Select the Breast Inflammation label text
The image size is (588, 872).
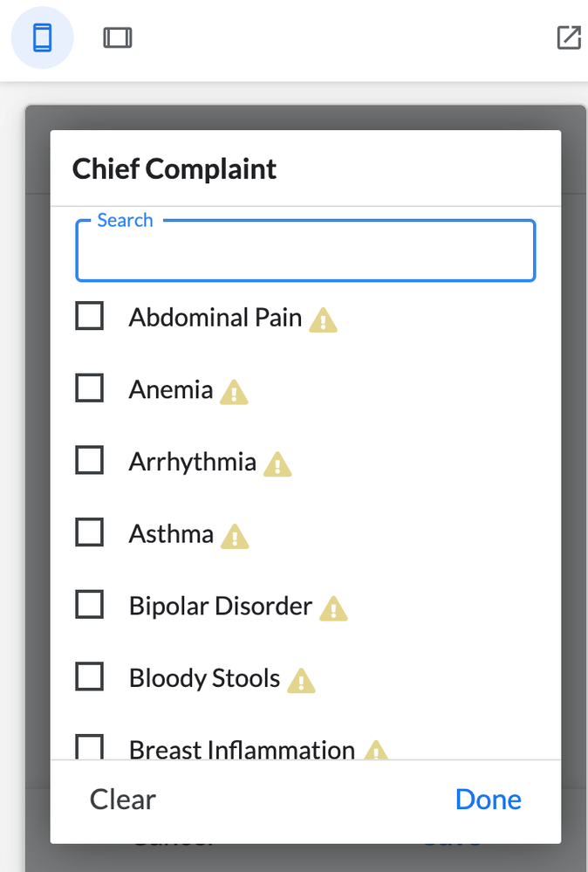point(242,750)
